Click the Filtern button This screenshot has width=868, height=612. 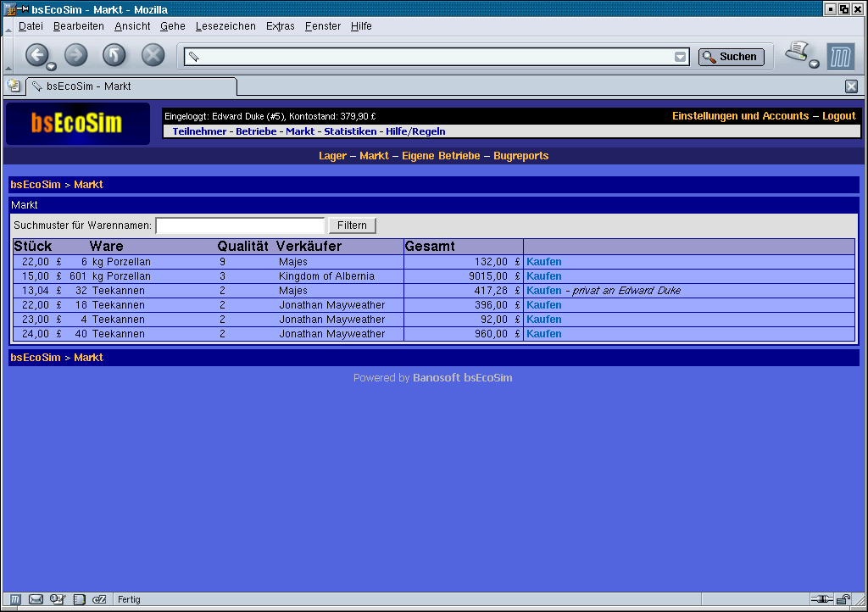352,225
